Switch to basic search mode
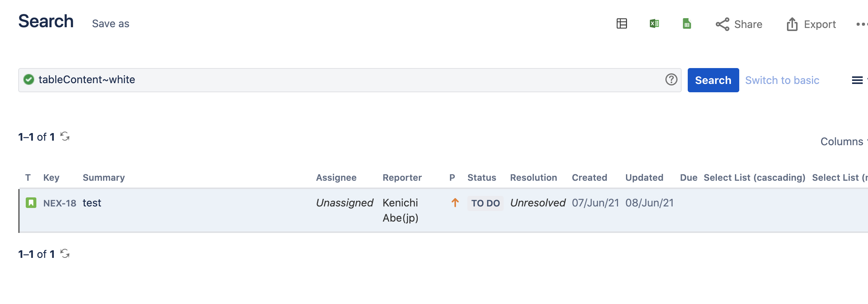 [x=782, y=80]
